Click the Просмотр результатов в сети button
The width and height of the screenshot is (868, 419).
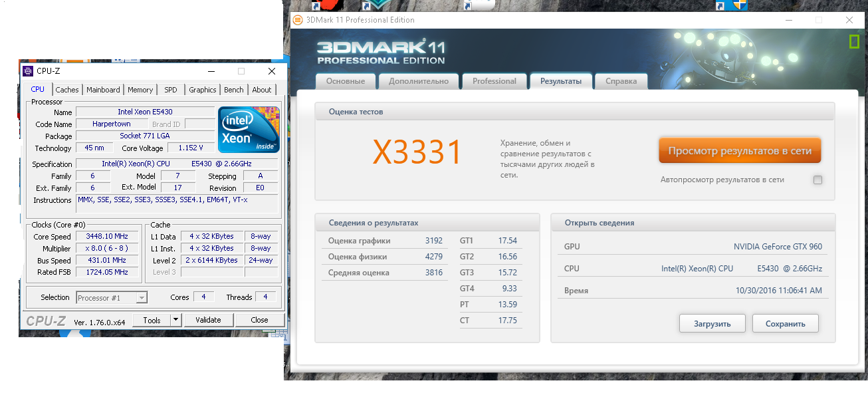click(740, 150)
